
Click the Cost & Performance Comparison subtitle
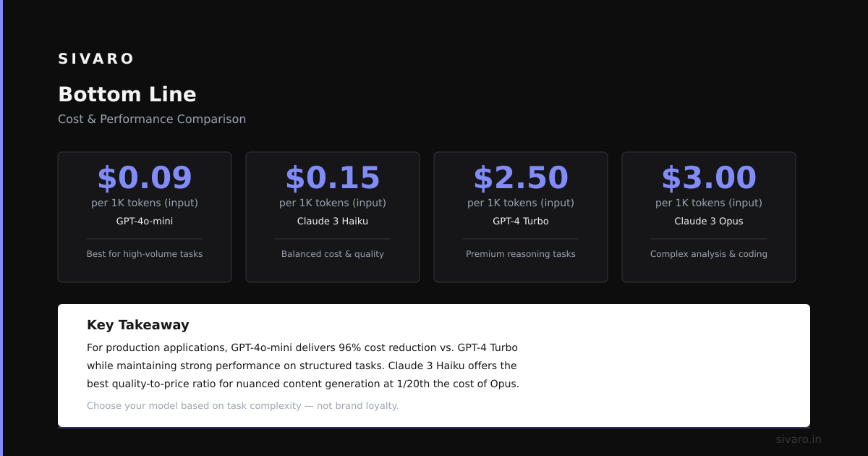tap(152, 119)
